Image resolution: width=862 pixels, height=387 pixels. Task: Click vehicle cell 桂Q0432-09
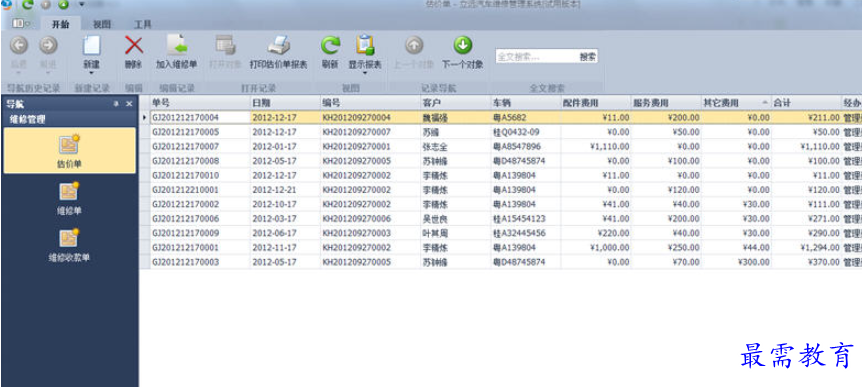tap(526, 132)
